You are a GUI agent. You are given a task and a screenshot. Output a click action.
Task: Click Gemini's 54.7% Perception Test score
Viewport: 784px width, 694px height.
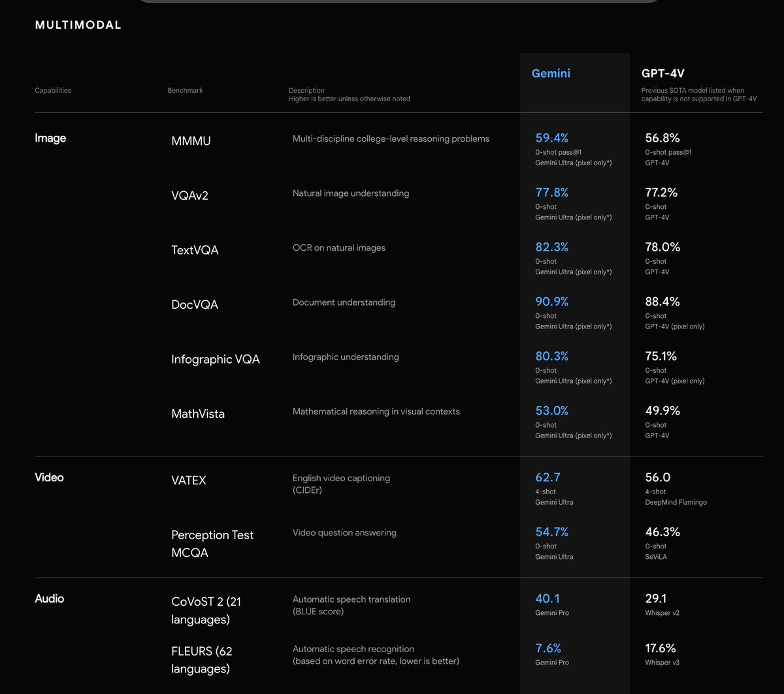(552, 533)
